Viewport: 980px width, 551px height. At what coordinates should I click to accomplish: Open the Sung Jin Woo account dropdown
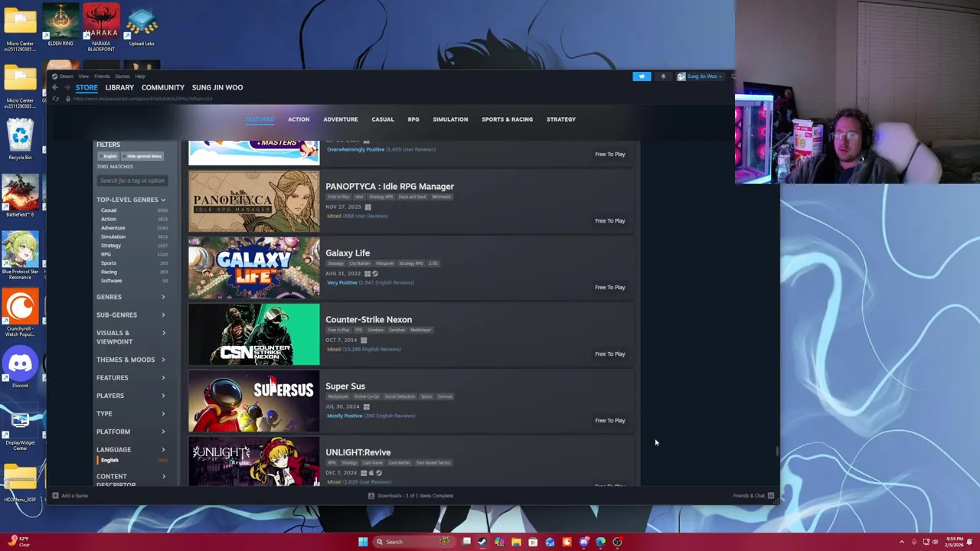click(x=700, y=77)
